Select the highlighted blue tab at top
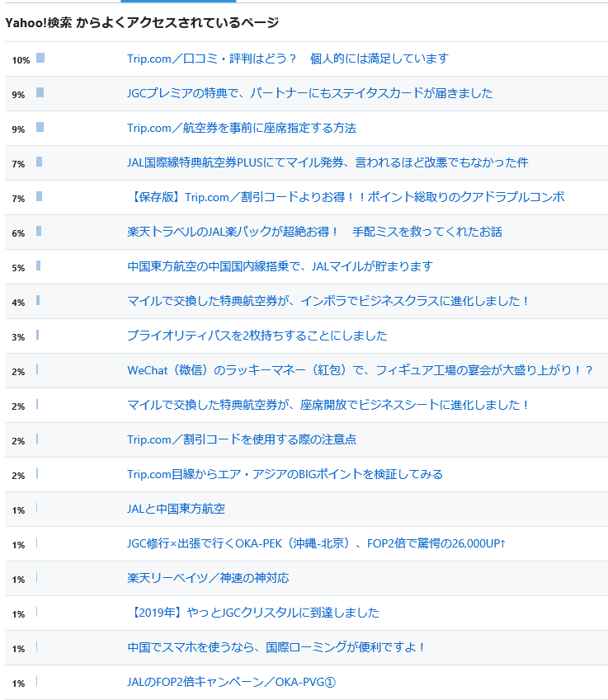This screenshot has height=700, width=608. coord(178,2)
